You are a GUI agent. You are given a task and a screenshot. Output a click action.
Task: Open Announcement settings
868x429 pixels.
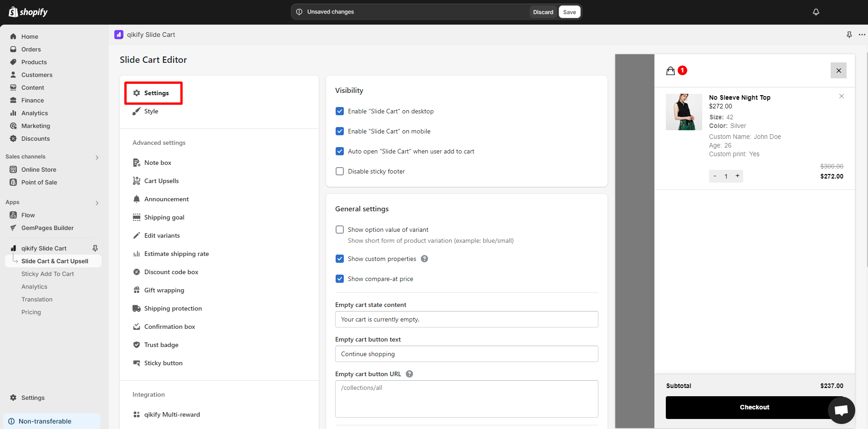(166, 199)
